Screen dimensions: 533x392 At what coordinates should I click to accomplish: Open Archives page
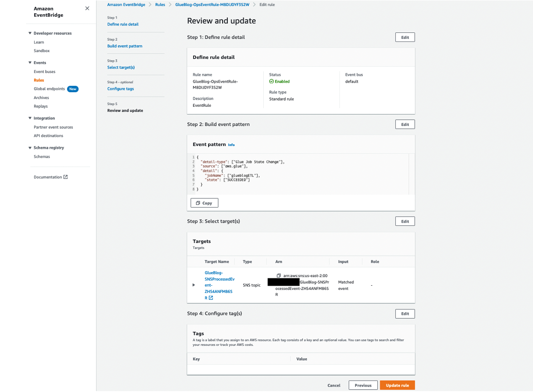click(41, 98)
